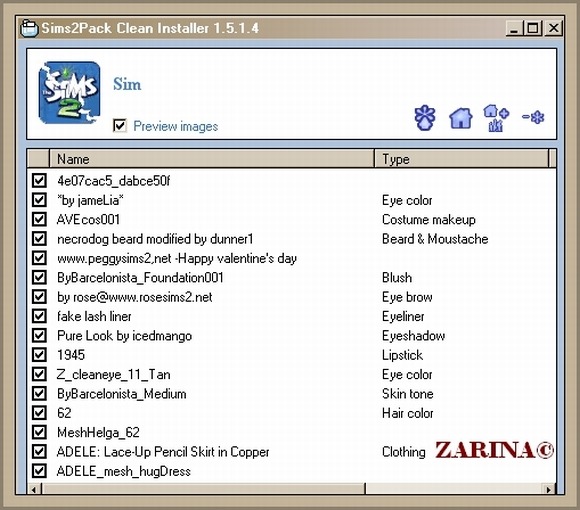Select ADELE: Lace-Up Pencil Skirt in Copper
Image resolution: width=580 pixels, height=510 pixels.
pos(163,452)
